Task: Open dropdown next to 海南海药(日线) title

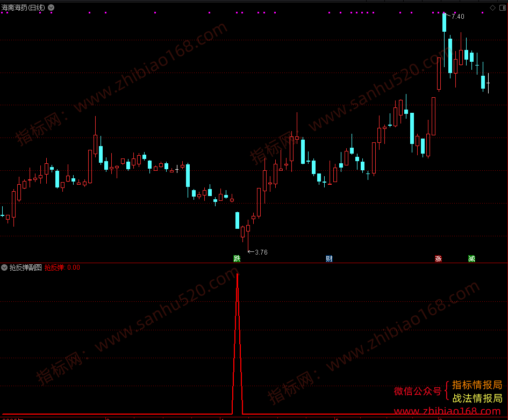Action: point(51,8)
